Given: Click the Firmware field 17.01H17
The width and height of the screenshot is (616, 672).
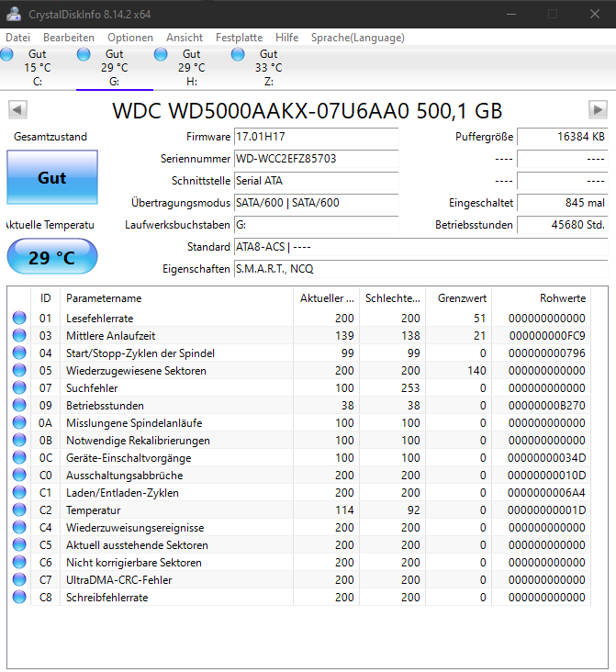Looking at the screenshot, I should (317, 137).
